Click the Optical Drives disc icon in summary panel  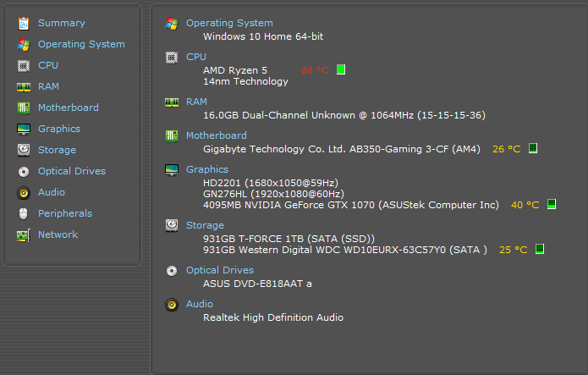[172, 270]
